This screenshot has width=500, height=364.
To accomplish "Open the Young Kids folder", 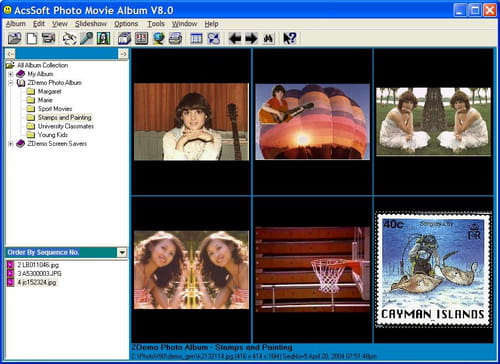I will 53,135.
